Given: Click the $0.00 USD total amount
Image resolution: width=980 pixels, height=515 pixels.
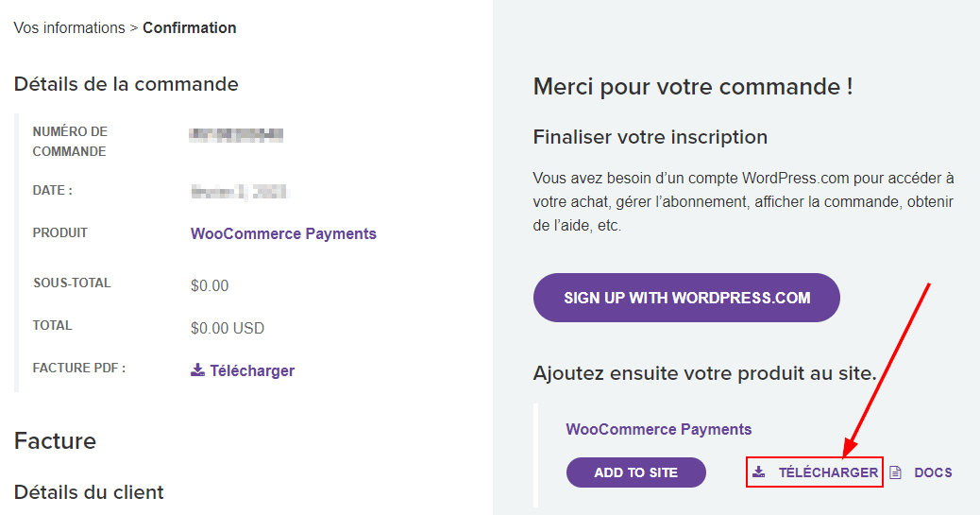Looking at the screenshot, I should (x=228, y=329).
